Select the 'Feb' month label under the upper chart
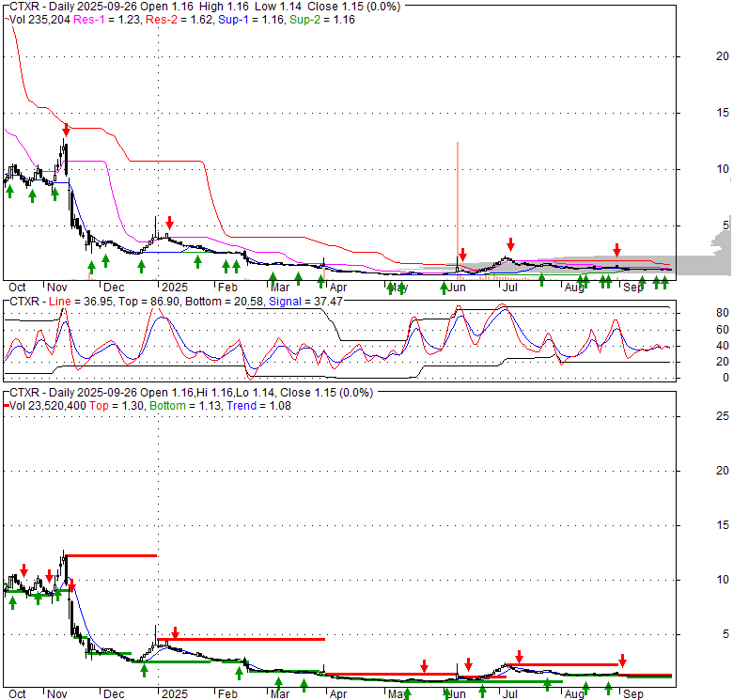Screen dimensions: 733x700 227,288
